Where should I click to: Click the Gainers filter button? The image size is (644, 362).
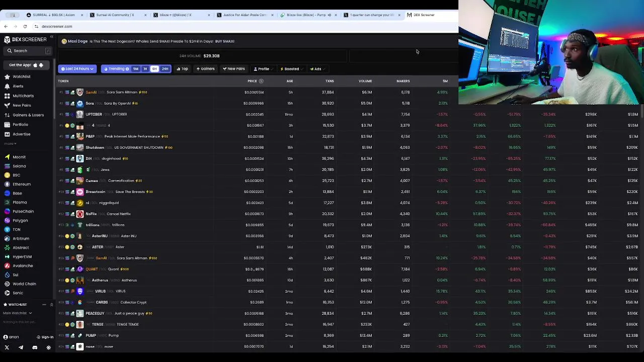(205, 69)
